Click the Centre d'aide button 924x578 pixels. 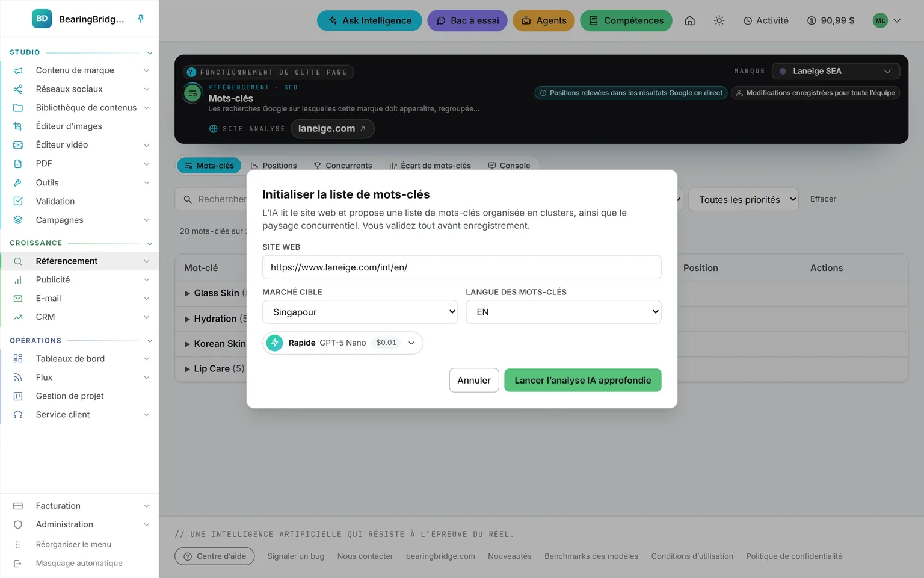click(215, 556)
